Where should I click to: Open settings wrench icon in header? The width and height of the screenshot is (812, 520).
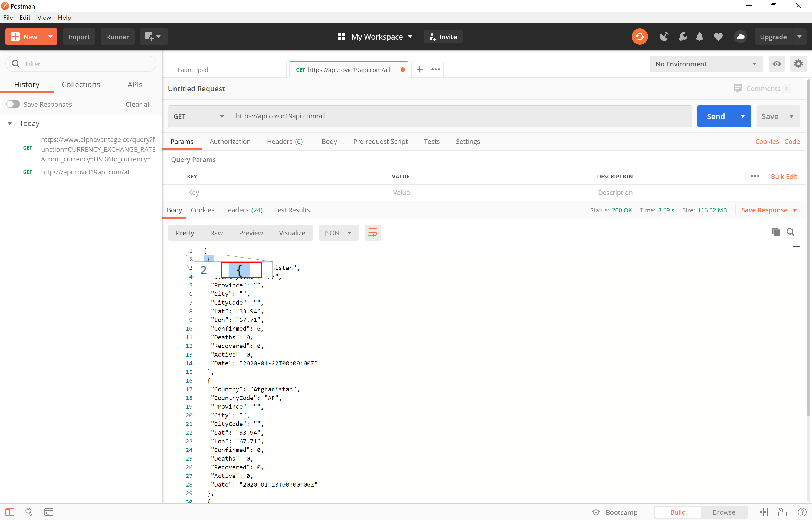[x=683, y=37]
